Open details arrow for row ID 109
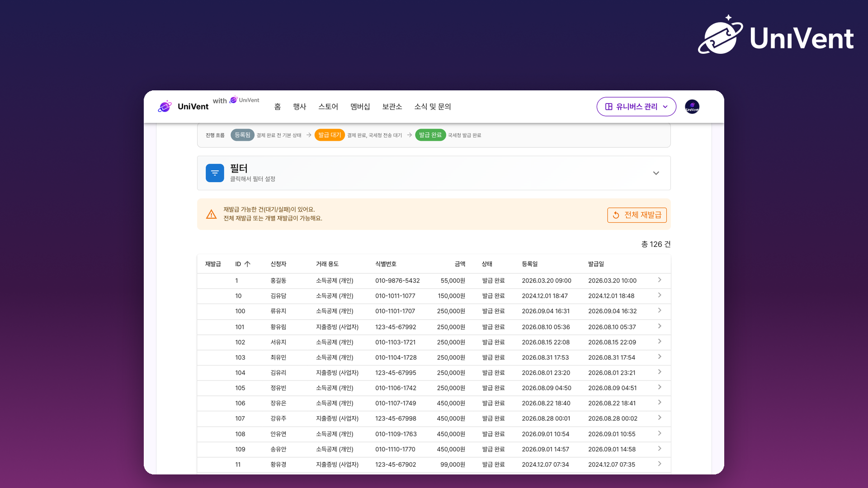The height and width of the screenshot is (488, 868). pyautogui.click(x=660, y=449)
